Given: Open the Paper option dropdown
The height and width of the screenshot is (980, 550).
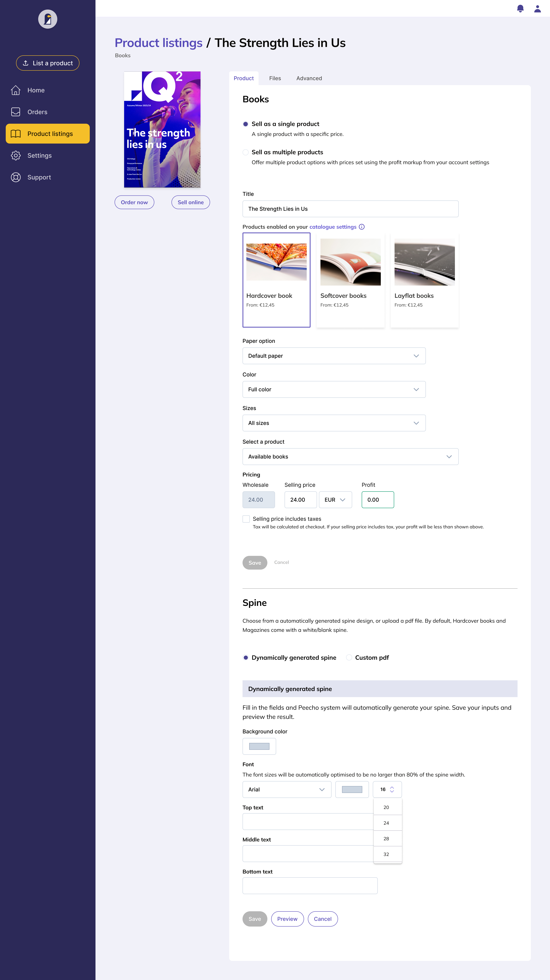Looking at the screenshot, I should [x=334, y=356].
